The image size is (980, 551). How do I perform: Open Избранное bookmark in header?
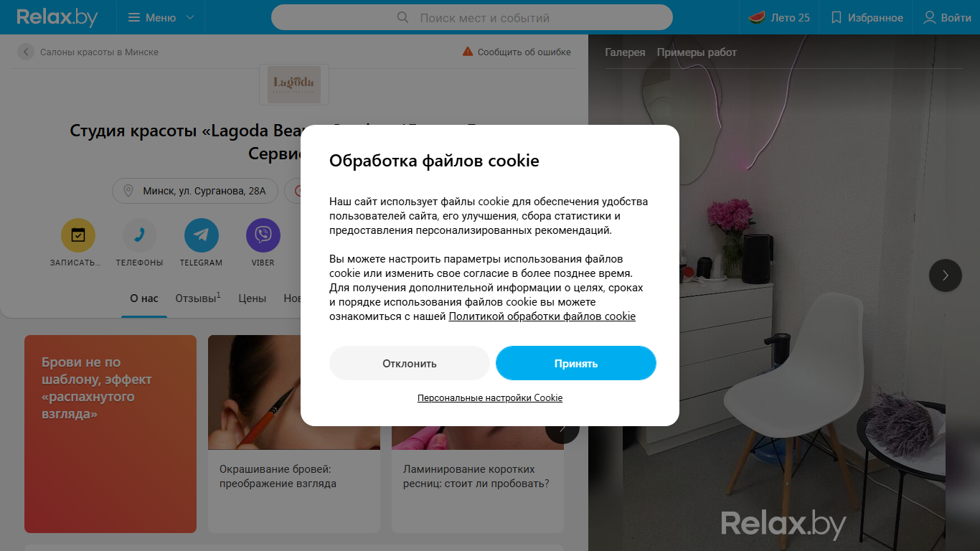tap(837, 18)
